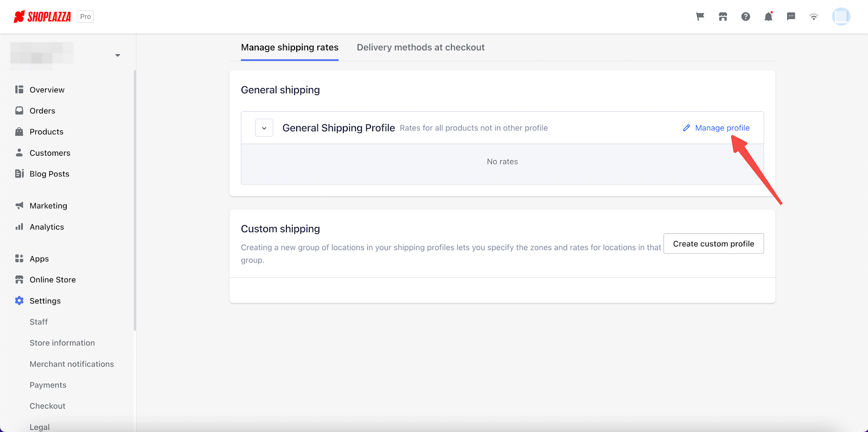Screen dimensions: 868x432
Task: Switch to Manage shipping rates tab
Action: 290,48
